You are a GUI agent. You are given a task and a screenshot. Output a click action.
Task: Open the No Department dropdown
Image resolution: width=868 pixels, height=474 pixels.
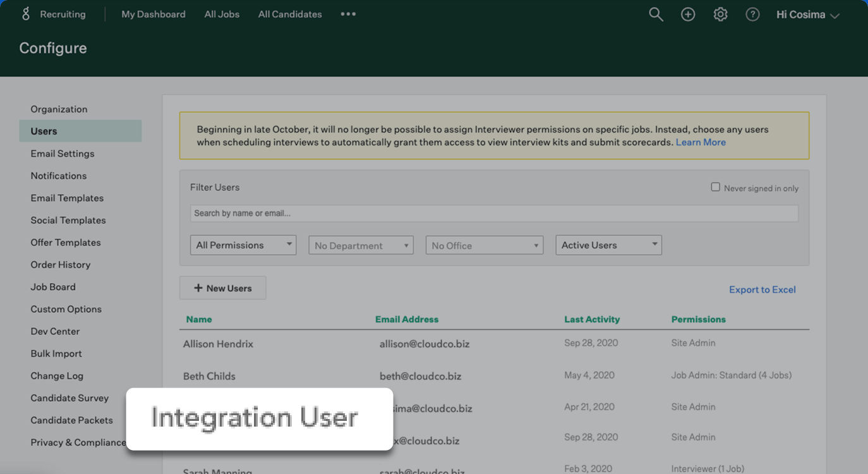pyautogui.click(x=361, y=245)
